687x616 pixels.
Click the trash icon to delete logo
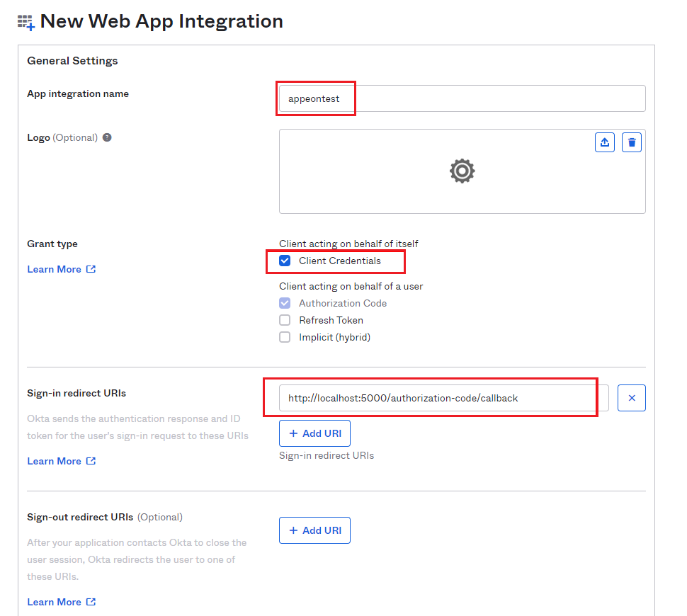[x=632, y=142]
